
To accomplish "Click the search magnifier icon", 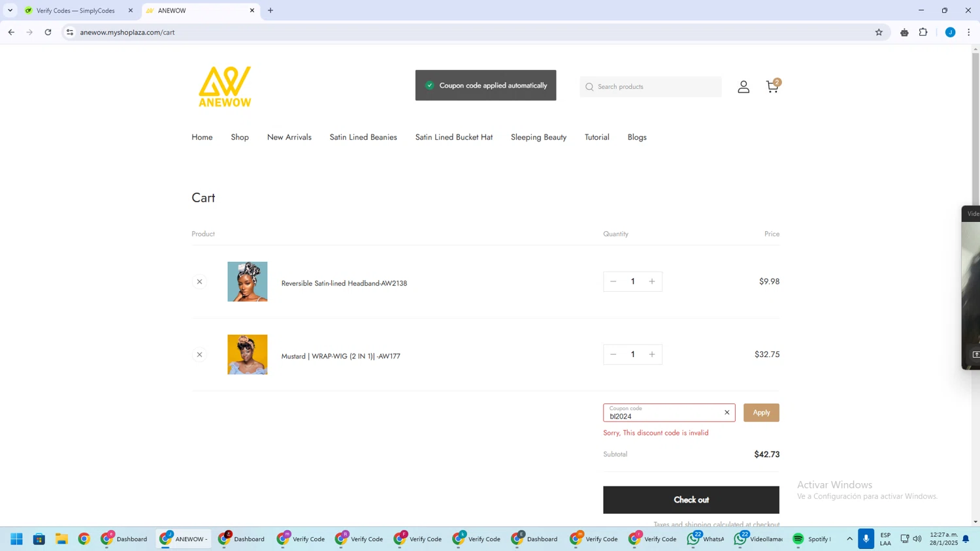I will pos(589,87).
